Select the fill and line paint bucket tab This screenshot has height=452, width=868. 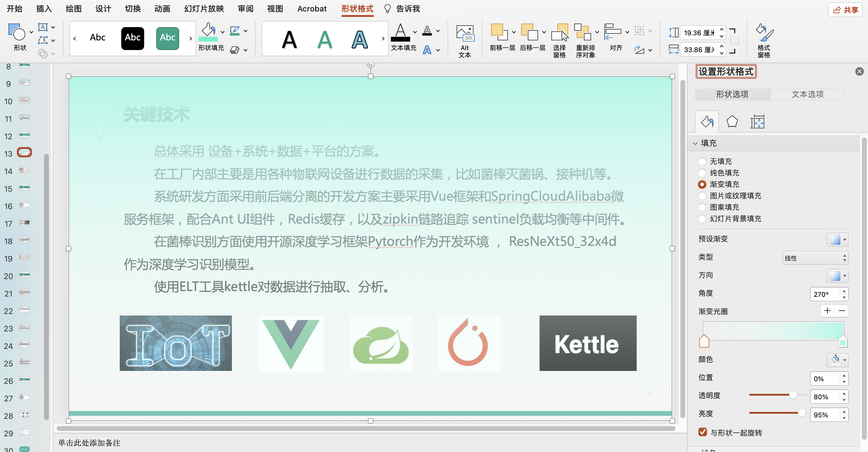pyautogui.click(x=707, y=122)
